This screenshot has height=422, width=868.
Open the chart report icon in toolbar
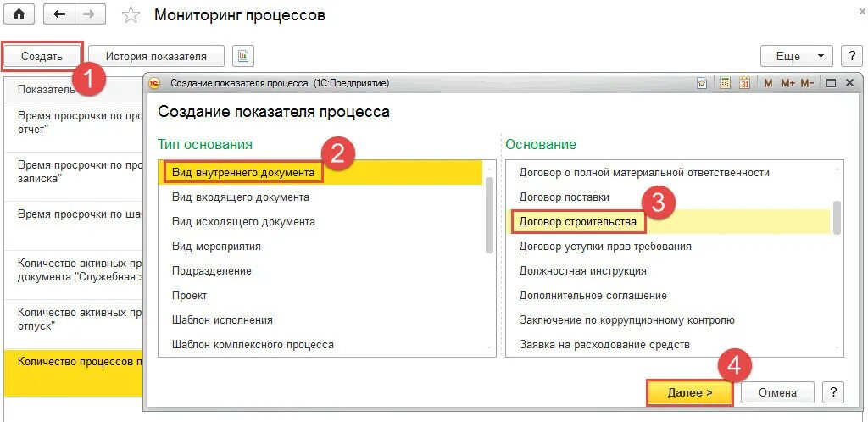tap(243, 56)
